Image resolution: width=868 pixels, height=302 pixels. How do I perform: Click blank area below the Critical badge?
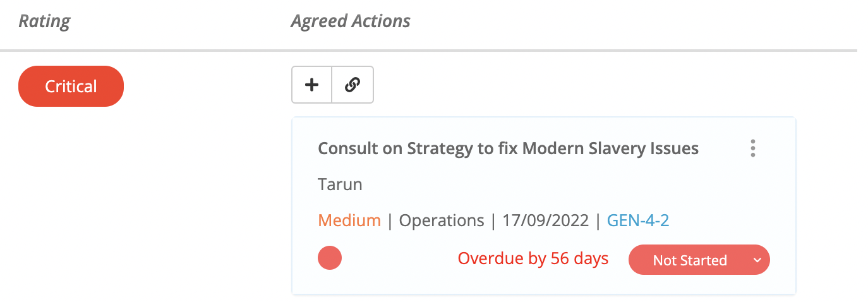[71, 202]
